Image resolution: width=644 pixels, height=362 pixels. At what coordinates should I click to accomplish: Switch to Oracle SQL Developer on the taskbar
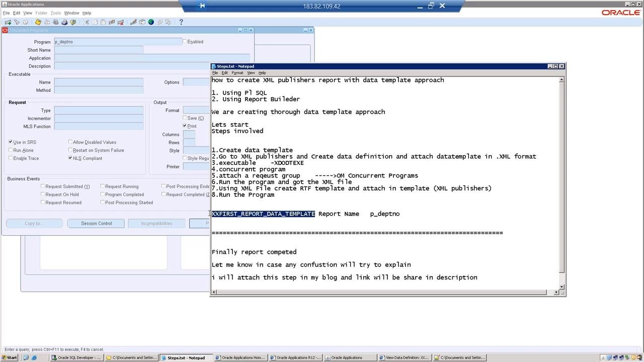coord(77,358)
